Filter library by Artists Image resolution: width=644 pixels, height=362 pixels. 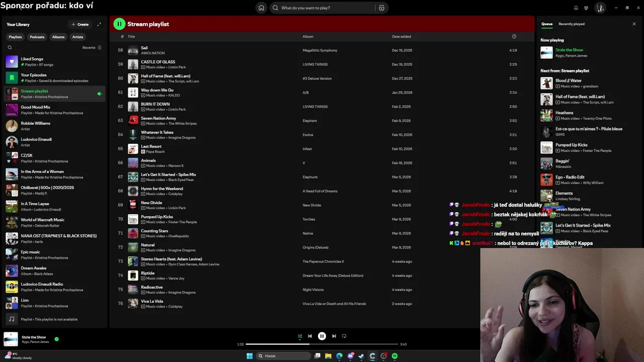(x=77, y=37)
